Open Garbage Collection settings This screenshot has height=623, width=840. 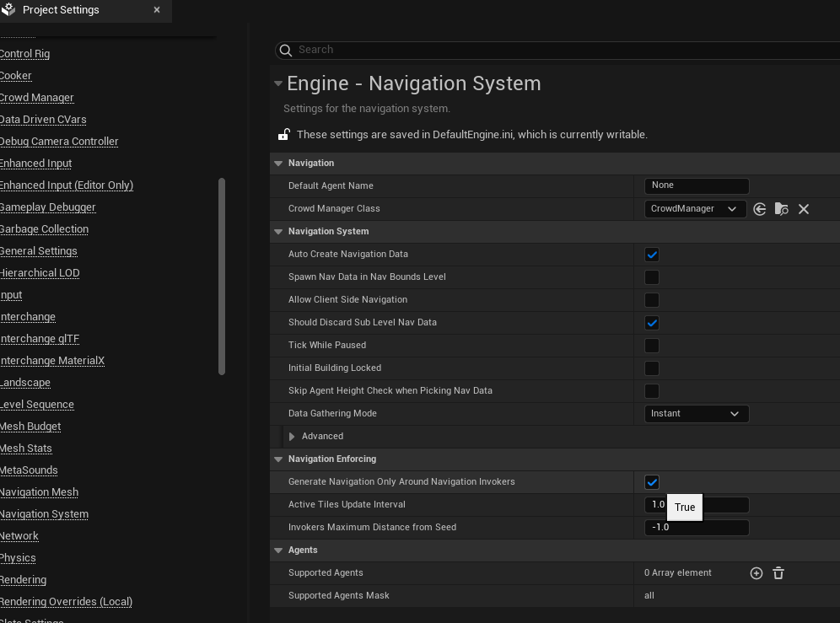pyautogui.click(x=44, y=229)
